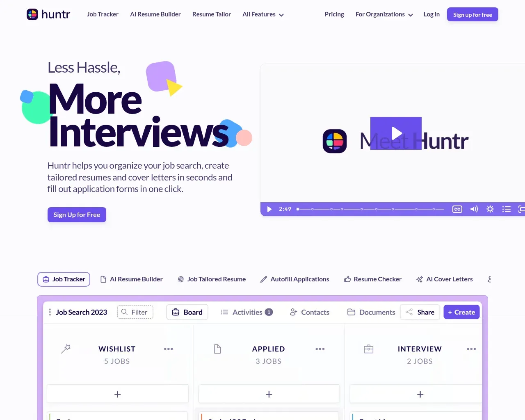Select the Job Tailored Resume tab
Image resolution: width=525 pixels, height=420 pixels.
tap(212, 279)
